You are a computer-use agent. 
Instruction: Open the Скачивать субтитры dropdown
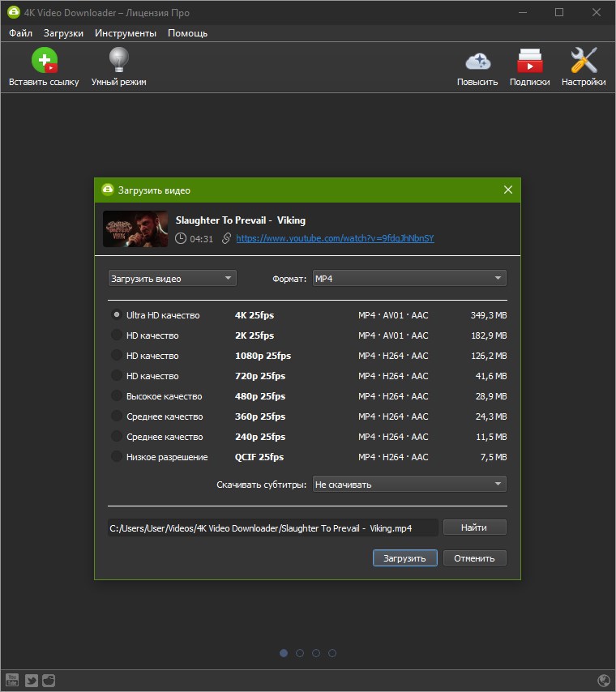coord(409,484)
